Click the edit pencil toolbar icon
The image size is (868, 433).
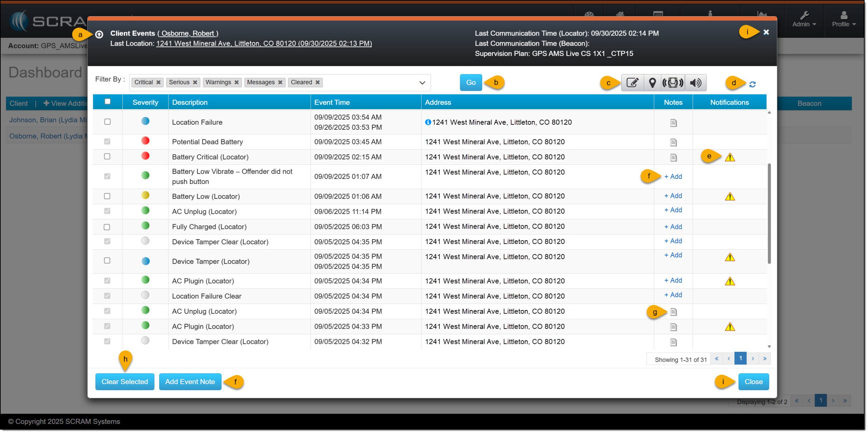tap(632, 83)
